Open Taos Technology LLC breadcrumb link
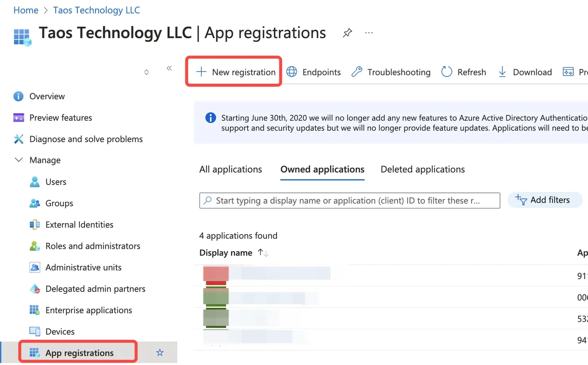The image size is (588, 365). coord(96,10)
